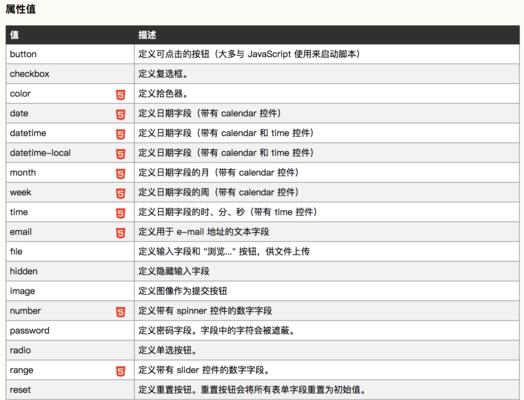Click the '属性值' heading
This screenshot has width=524, height=400.
[20, 9]
